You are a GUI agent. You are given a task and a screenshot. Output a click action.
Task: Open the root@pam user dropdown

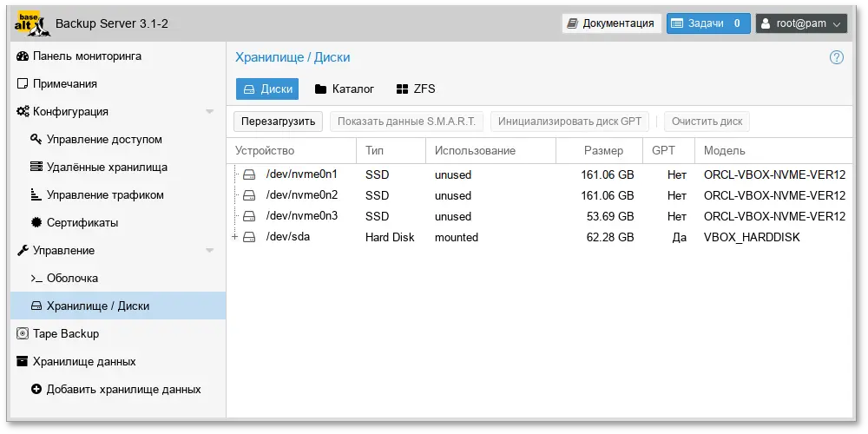[x=801, y=23]
